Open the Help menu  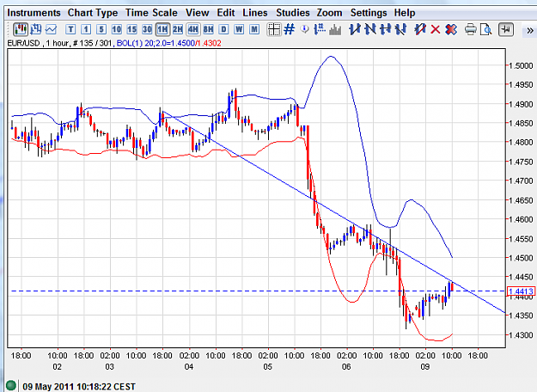(x=405, y=13)
